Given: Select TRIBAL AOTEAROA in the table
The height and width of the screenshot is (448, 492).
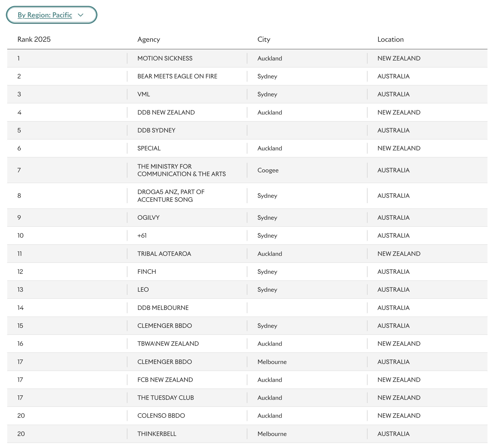Looking at the screenshot, I should [164, 254].
